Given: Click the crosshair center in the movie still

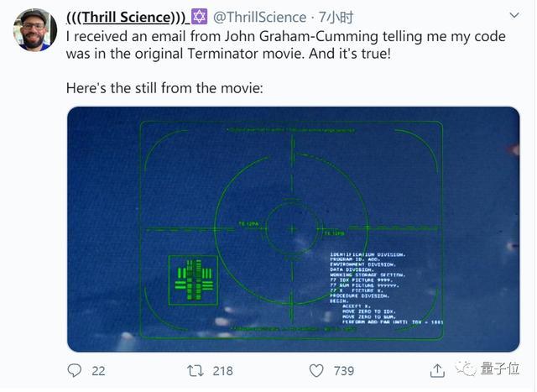Looking at the screenshot, I should coord(292,227).
